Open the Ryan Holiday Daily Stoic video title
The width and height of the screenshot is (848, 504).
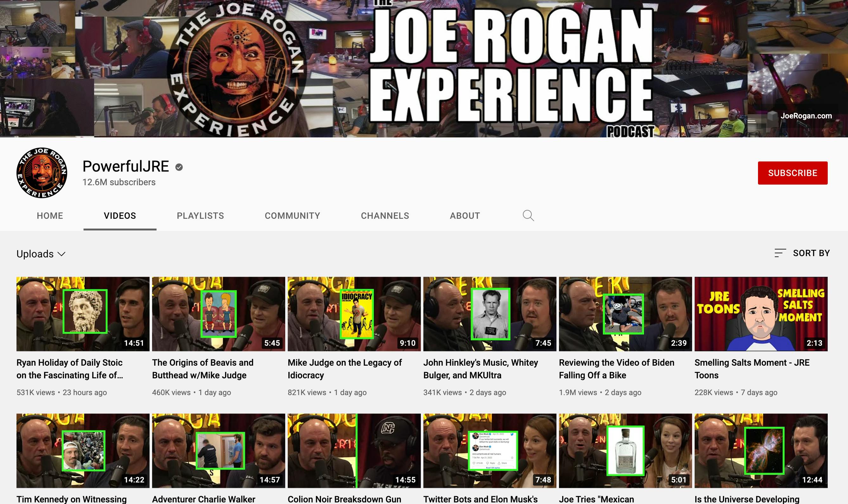[70, 369]
